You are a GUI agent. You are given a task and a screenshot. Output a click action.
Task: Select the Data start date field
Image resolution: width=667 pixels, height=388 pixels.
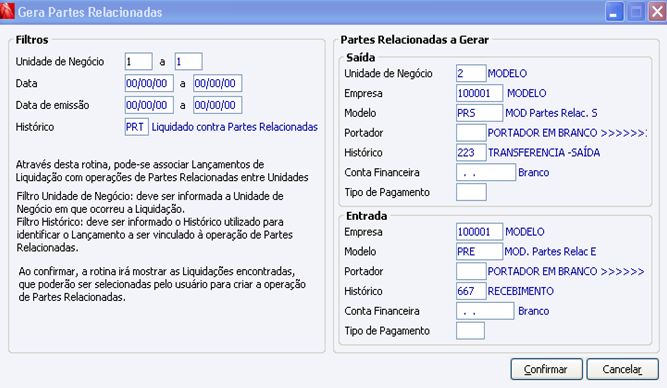click(149, 83)
